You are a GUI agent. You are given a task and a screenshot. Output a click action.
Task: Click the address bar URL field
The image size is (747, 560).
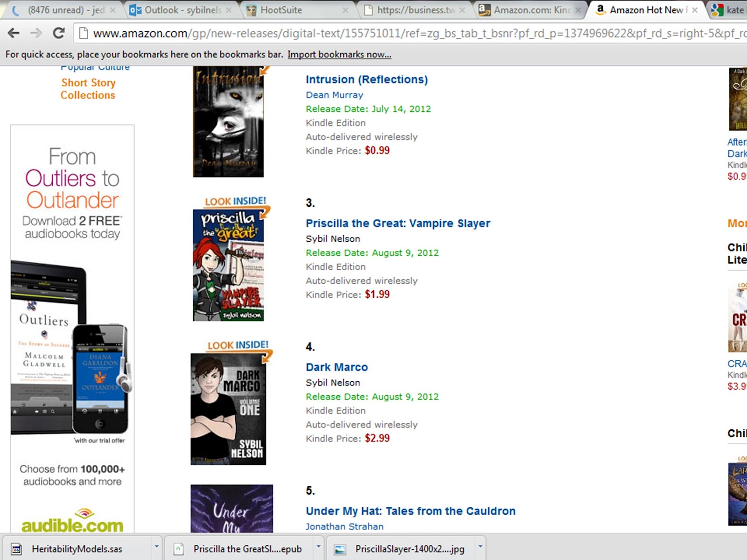pos(411,33)
